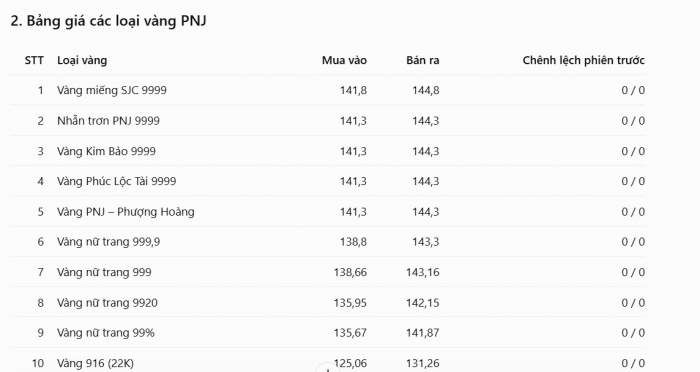
Task: Click the 'Vàng nữ trang 99%' row label
Action: tap(106, 333)
